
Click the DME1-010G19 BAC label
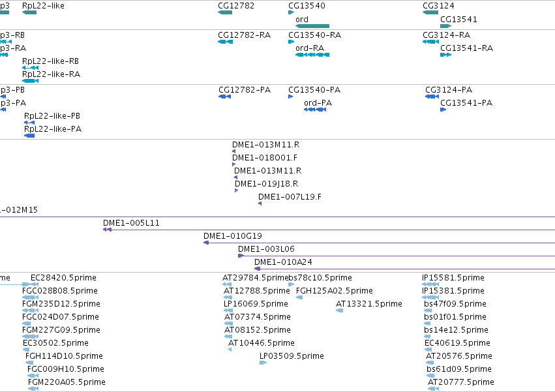coord(233,236)
